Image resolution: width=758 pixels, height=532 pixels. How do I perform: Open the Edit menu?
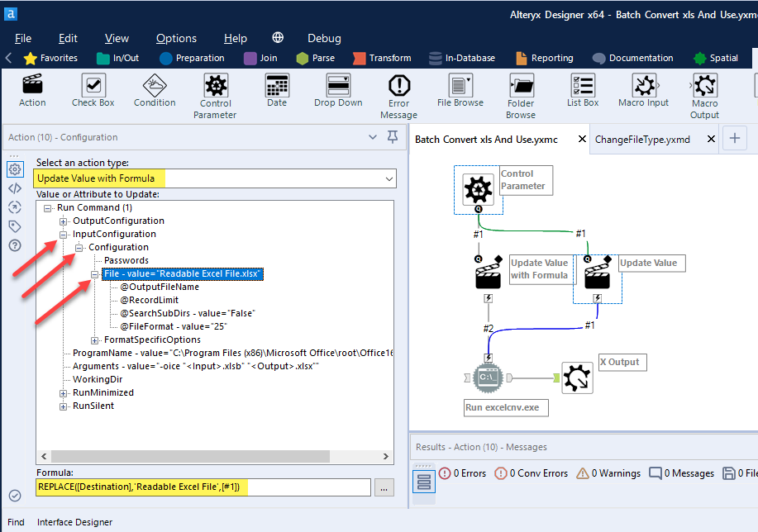click(x=68, y=38)
